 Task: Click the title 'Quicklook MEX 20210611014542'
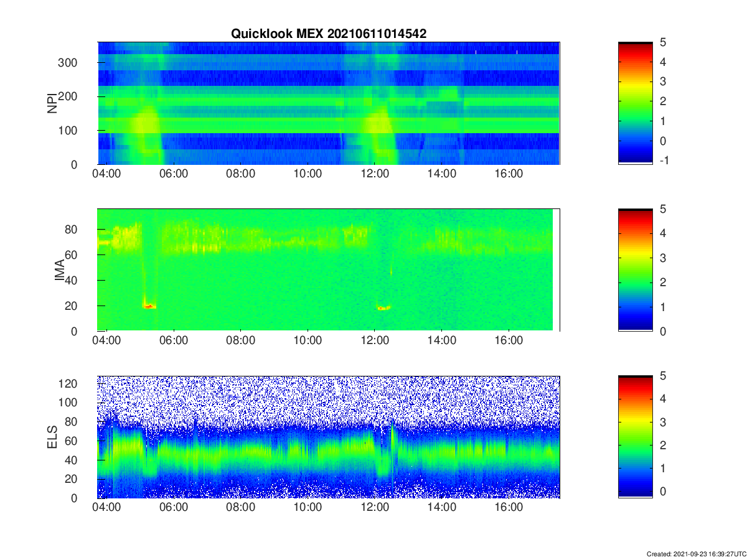(x=329, y=34)
